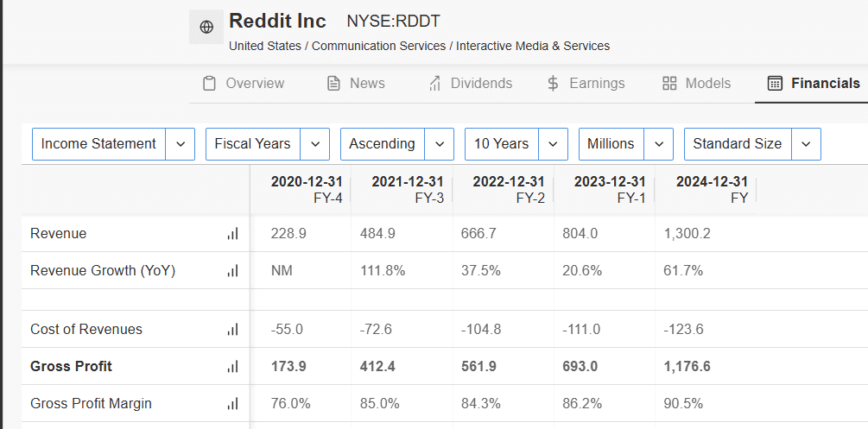Screen dimensions: 868x429
Task: Click the Ascending selector label
Action: [382, 144]
